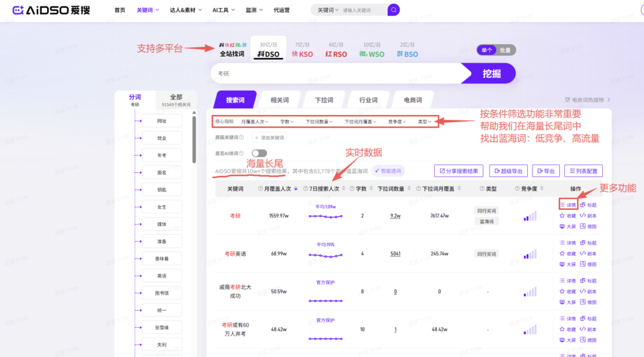Select the WSO platform tab
This screenshot has width=644, height=357.
click(371, 50)
